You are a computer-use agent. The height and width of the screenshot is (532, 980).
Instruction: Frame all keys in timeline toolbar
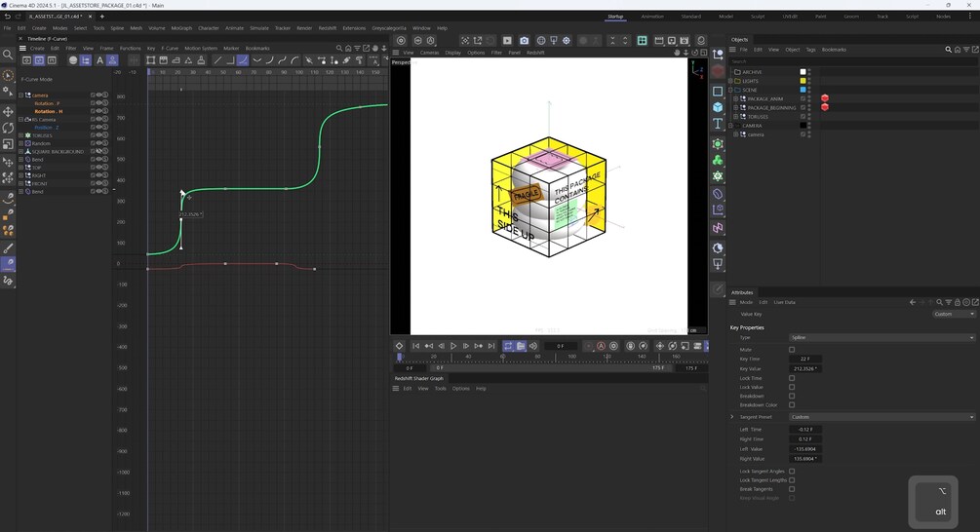tap(150, 60)
